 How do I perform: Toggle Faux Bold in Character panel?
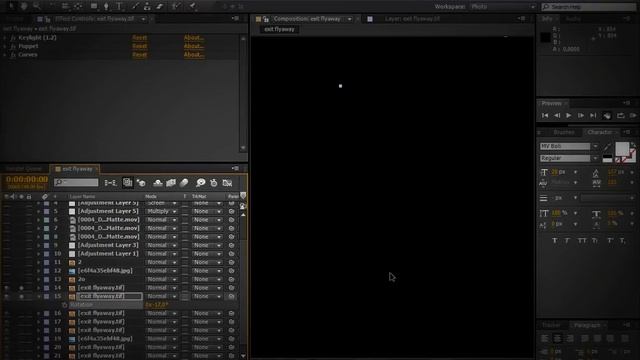coord(555,240)
